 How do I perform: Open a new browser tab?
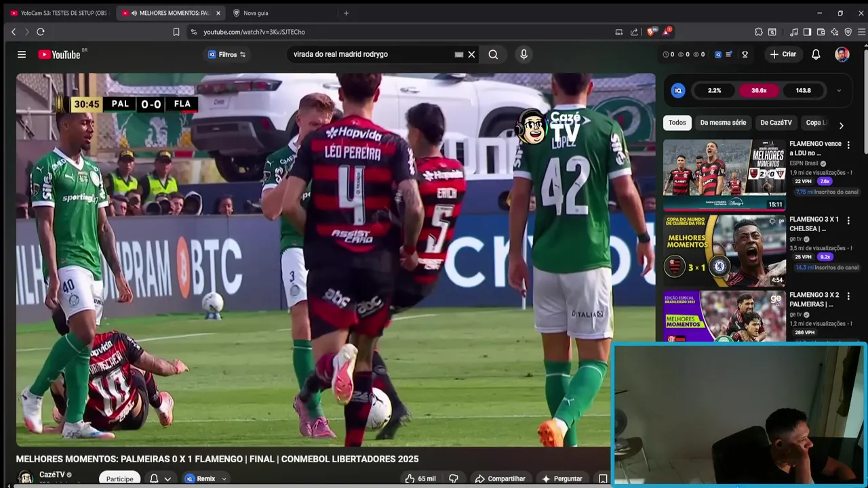tap(346, 13)
